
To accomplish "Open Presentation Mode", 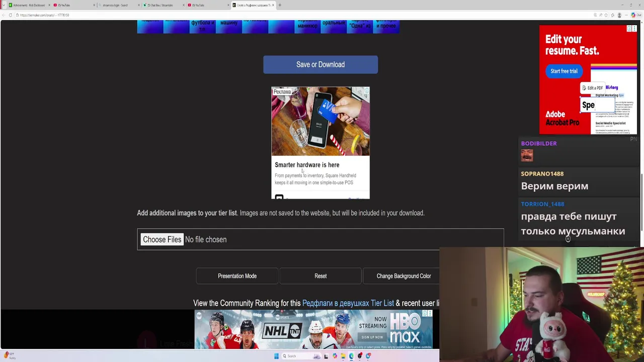I will click(x=237, y=276).
